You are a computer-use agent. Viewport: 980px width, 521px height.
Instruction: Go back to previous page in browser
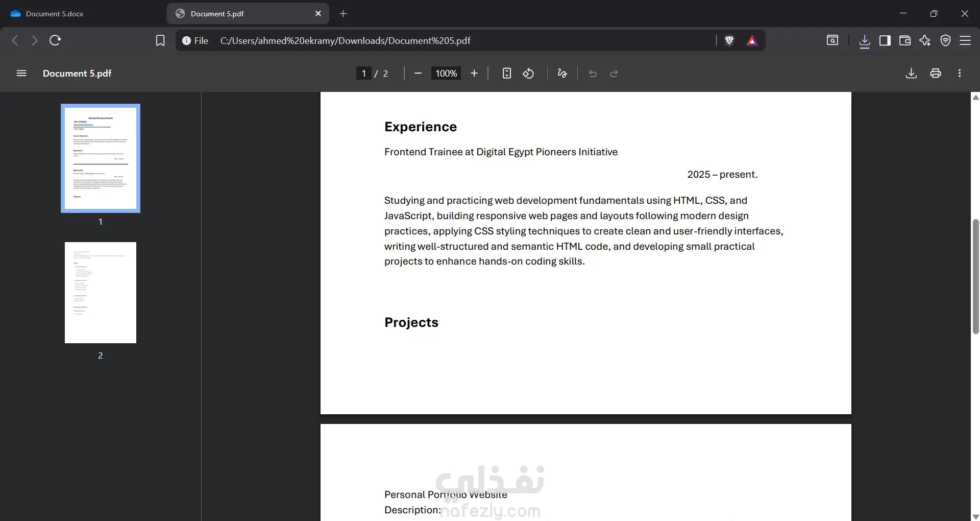pos(15,40)
